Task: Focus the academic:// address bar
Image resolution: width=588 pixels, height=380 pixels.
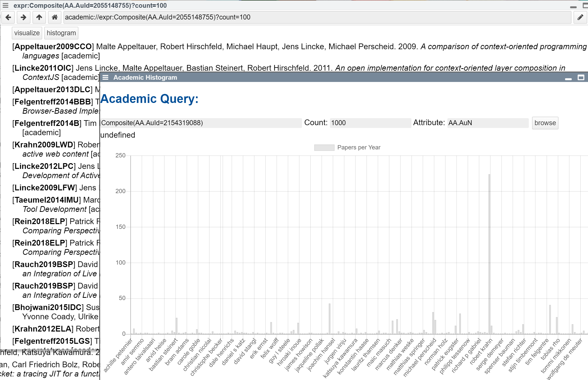Action: click(317, 17)
